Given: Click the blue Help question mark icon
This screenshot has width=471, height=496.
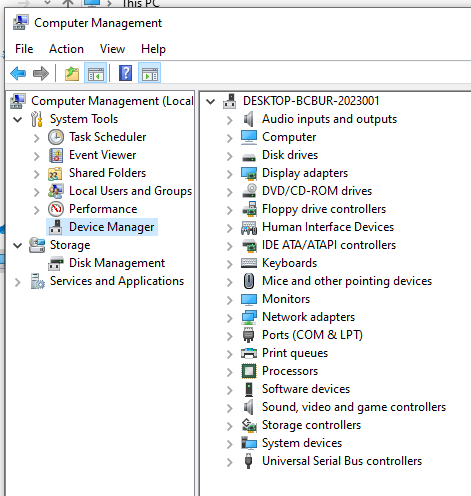Looking at the screenshot, I should (x=125, y=73).
